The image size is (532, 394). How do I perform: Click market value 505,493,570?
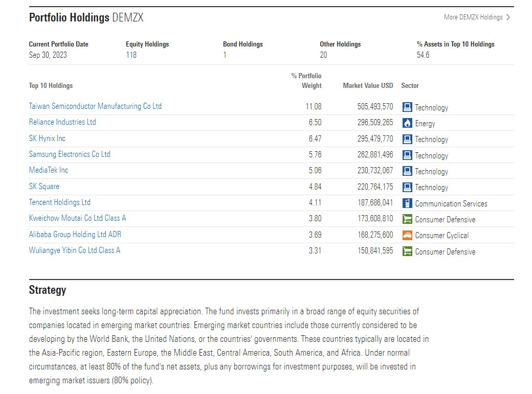[375, 106]
